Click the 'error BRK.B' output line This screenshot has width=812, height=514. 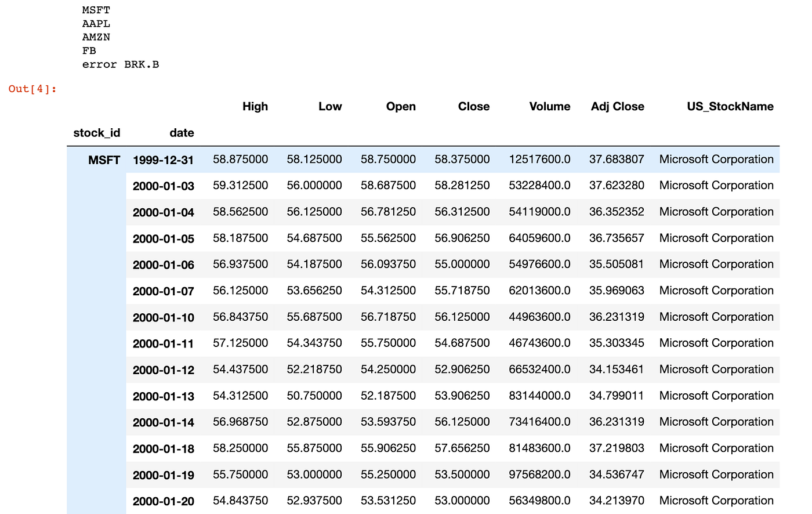[121, 64]
